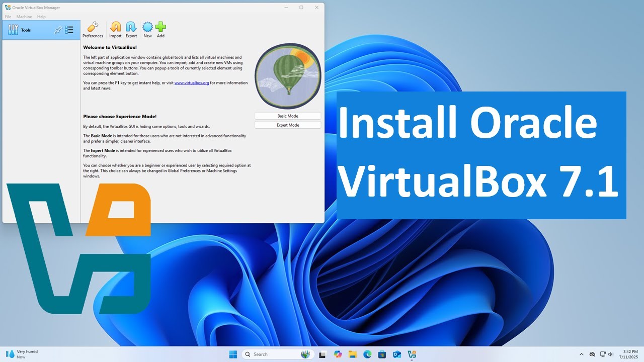
Task: Click the volume speaker tray icon
Action: (x=611, y=354)
